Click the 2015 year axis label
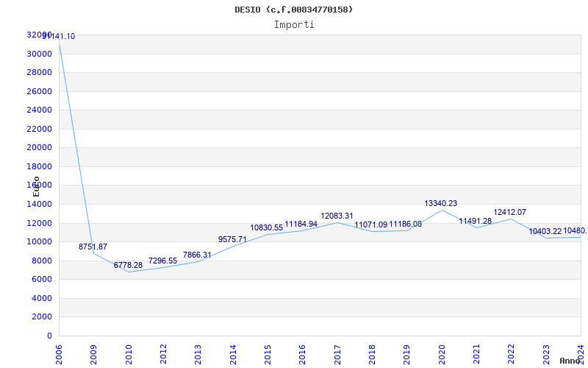Screen dimensions: 588x368 click(268, 354)
